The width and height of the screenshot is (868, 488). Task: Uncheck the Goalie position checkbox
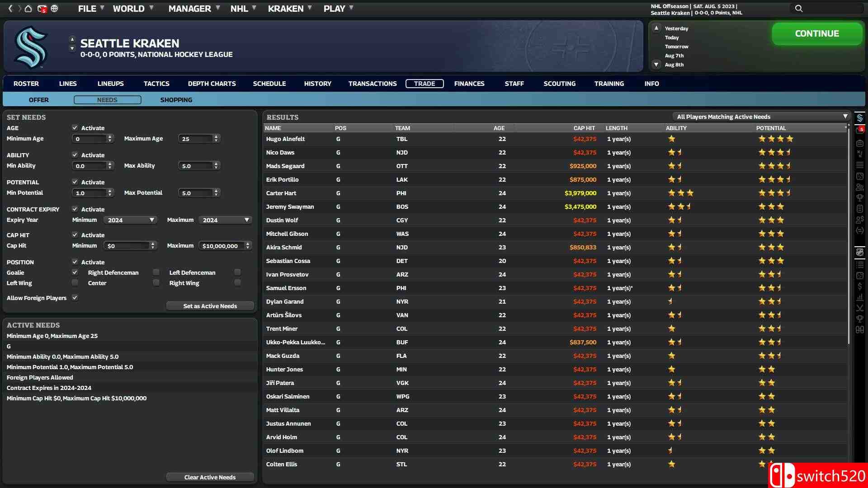(x=75, y=272)
